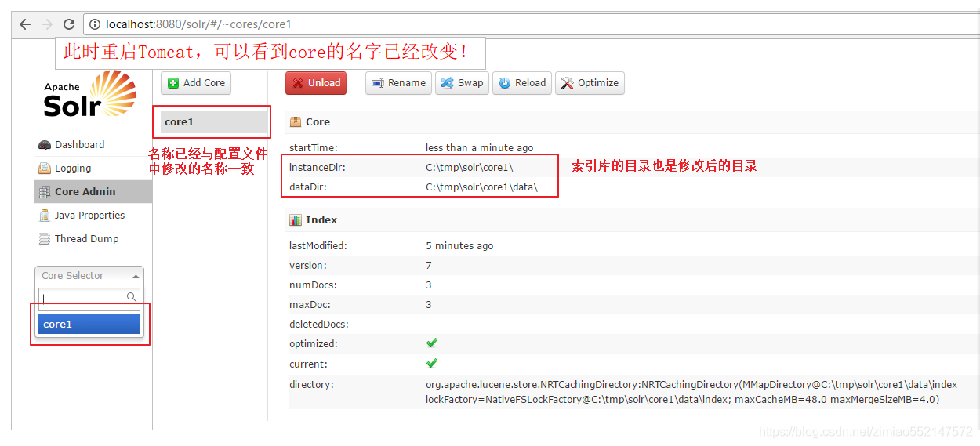Open Java Properties page
980x446 pixels.
[89, 215]
